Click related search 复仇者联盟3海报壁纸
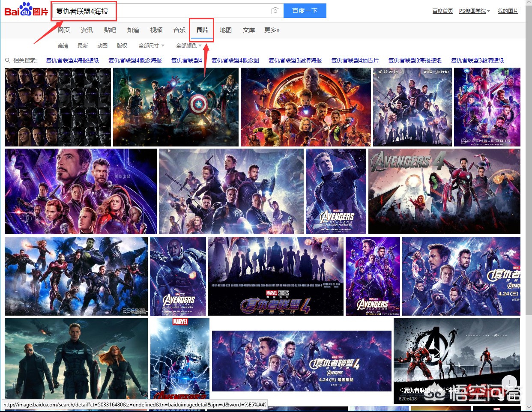532x412 pixels. (x=415, y=60)
